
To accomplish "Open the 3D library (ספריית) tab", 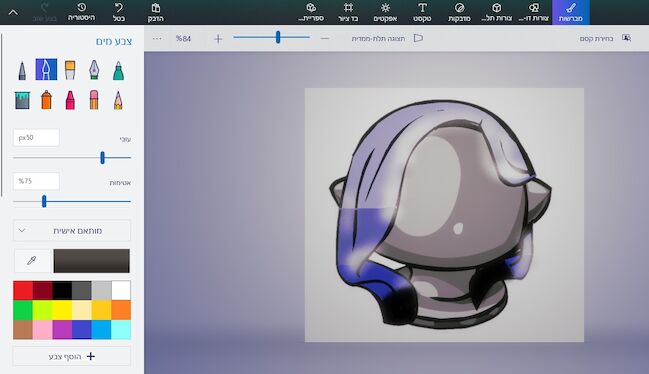I will tap(311, 12).
